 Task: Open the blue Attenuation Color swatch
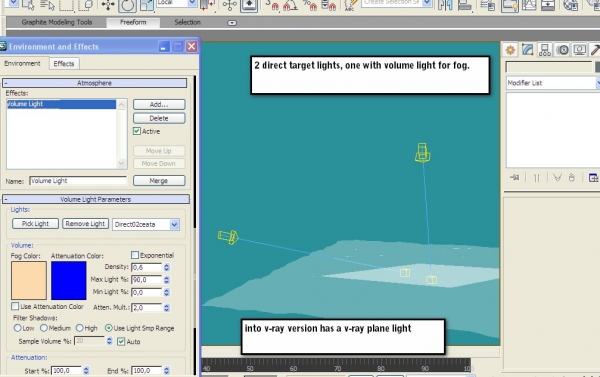coord(68,281)
